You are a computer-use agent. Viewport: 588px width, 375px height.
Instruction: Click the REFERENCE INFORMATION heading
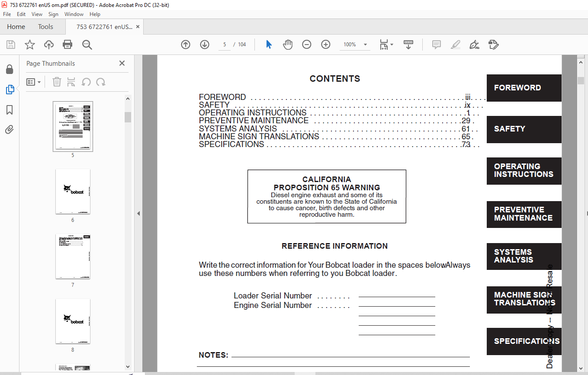click(334, 246)
